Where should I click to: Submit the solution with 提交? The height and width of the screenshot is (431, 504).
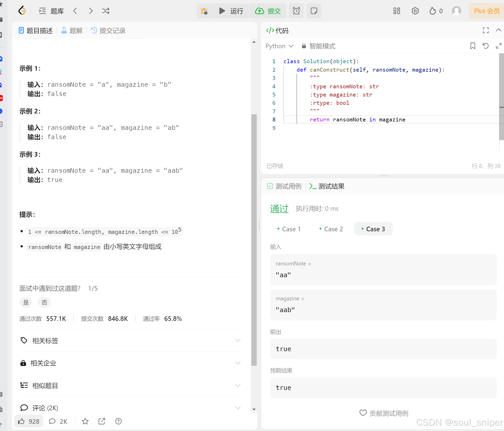pos(268,11)
